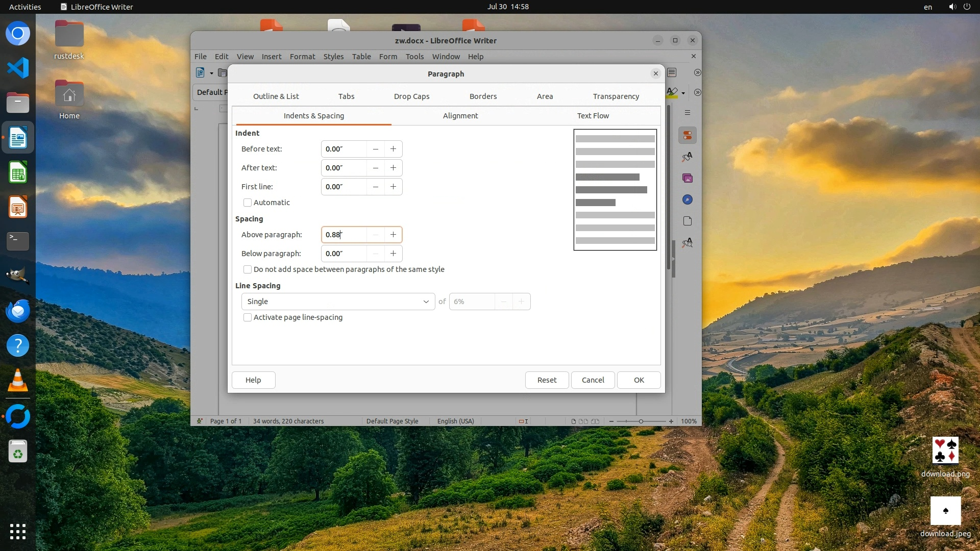The width and height of the screenshot is (980, 551).
Task: Open the sidebar Style Inspector deck
Action: coord(688,243)
